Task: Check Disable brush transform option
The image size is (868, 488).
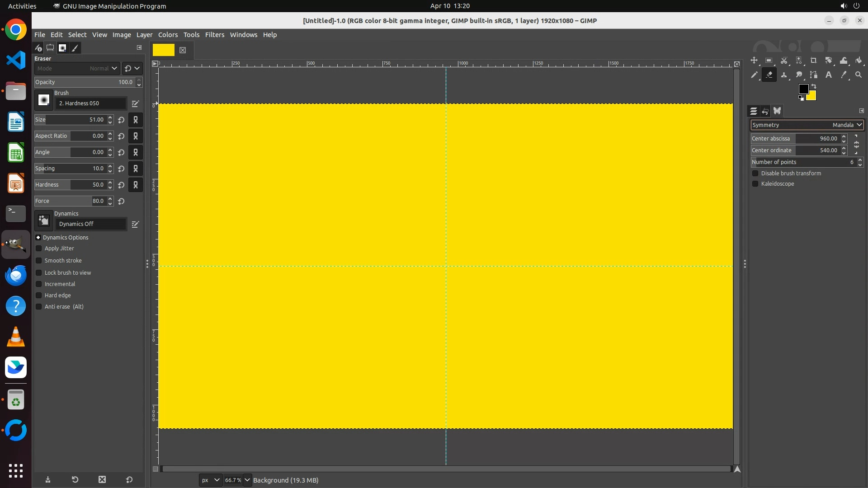Action: click(x=755, y=174)
